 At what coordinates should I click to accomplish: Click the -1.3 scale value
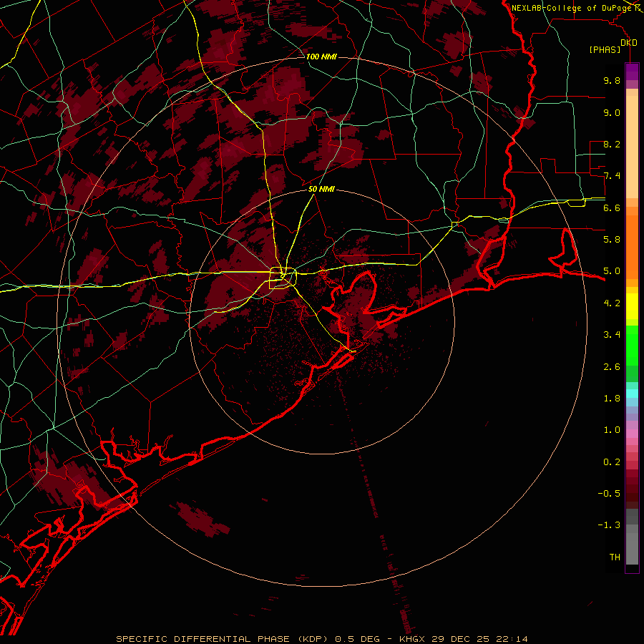pyautogui.click(x=609, y=525)
